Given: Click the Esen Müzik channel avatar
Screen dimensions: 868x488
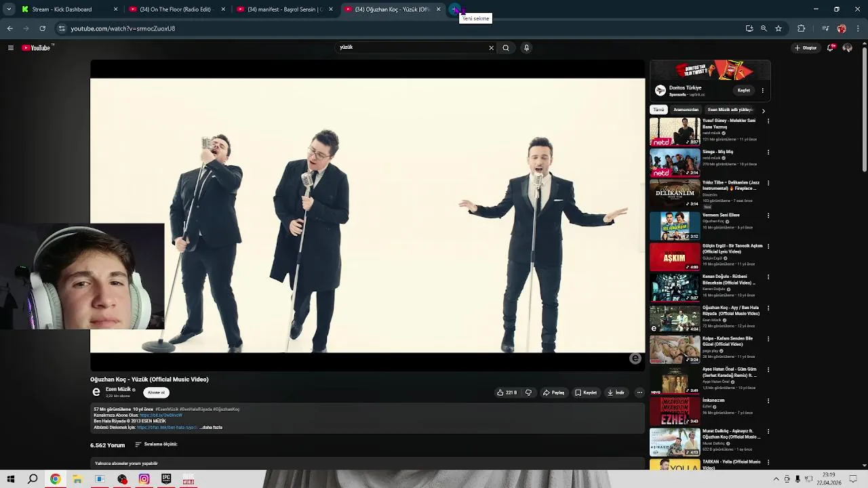Looking at the screenshot, I should (96, 392).
